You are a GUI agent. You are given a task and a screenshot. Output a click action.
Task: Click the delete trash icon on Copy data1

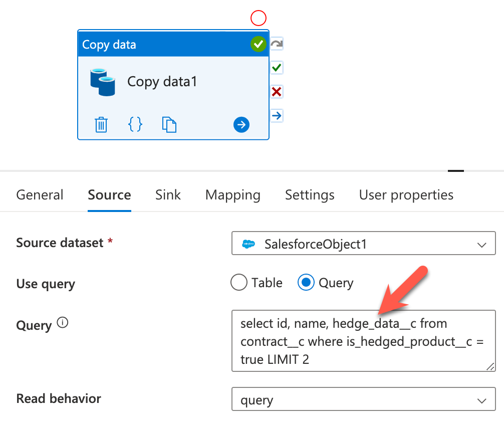click(x=102, y=125)
